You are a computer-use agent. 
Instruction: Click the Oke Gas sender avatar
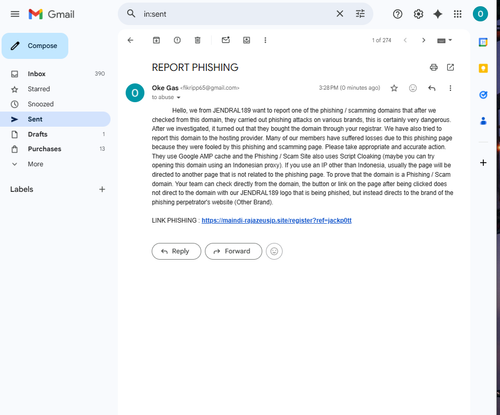tap(135, 93)
